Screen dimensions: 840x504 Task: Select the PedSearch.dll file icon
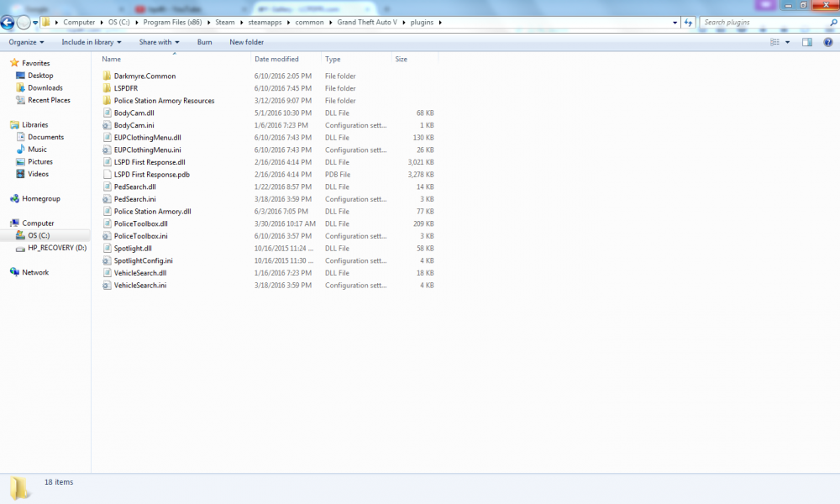pyautogui.click(x=107, y=187)
